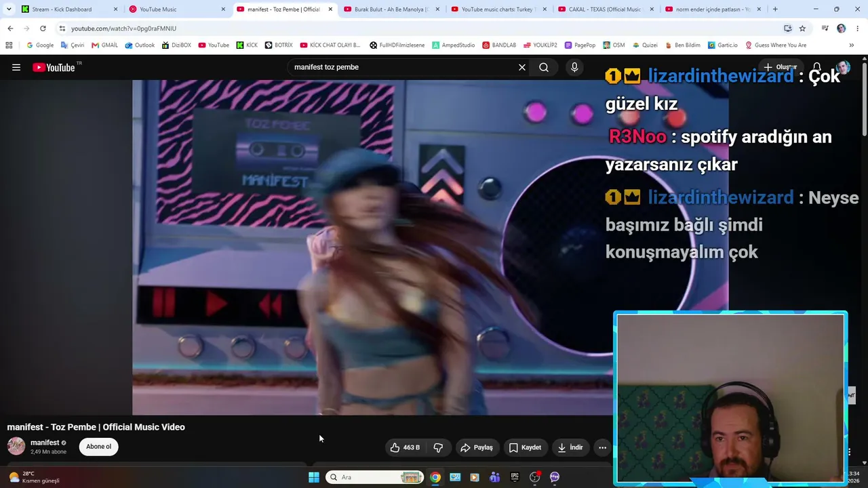This screenshot has width=868, height=488.
Task: Install the app from the address bar icon
Action: tap(787, 28)
